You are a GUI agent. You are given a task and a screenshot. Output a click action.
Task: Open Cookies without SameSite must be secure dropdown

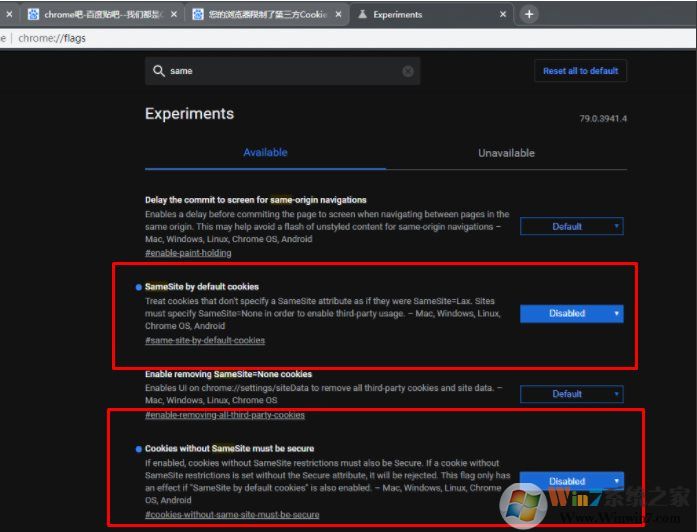click(x=571, y=481)
